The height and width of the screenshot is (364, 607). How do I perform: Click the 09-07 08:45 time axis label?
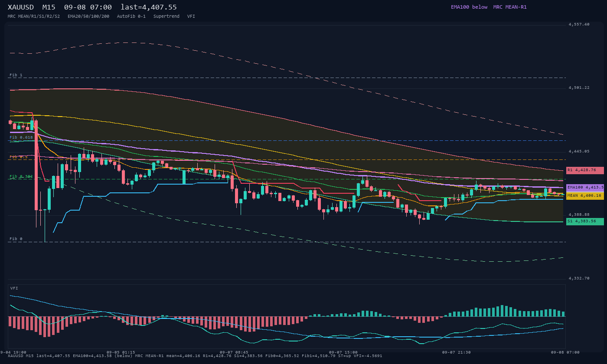tap(234, 352)
